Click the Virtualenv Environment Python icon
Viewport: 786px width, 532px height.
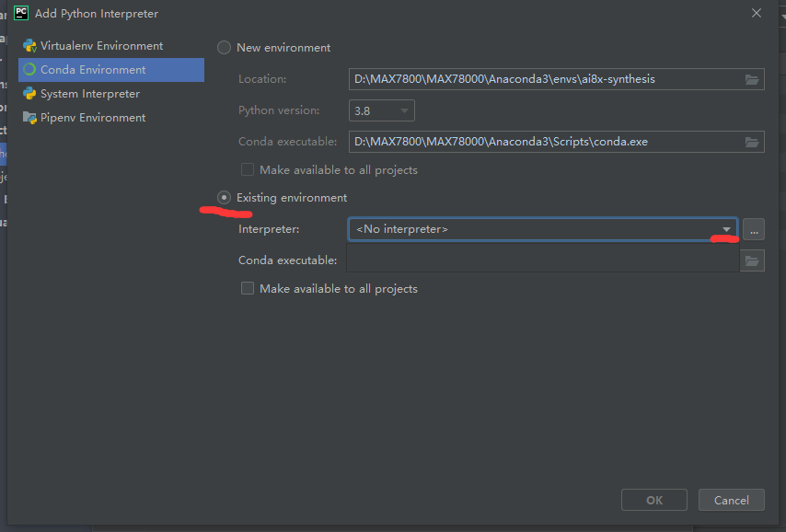point(29,46)
